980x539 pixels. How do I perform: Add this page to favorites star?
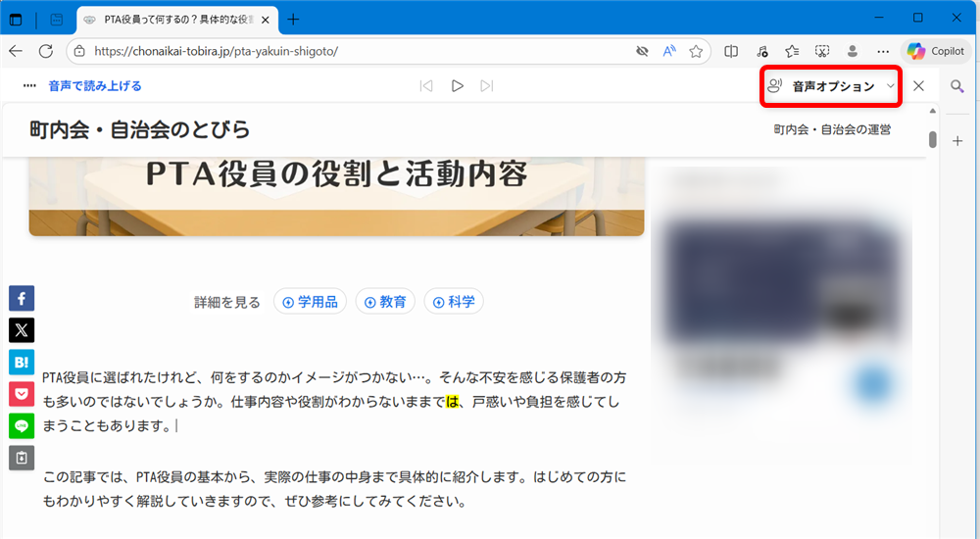point(696,51)
